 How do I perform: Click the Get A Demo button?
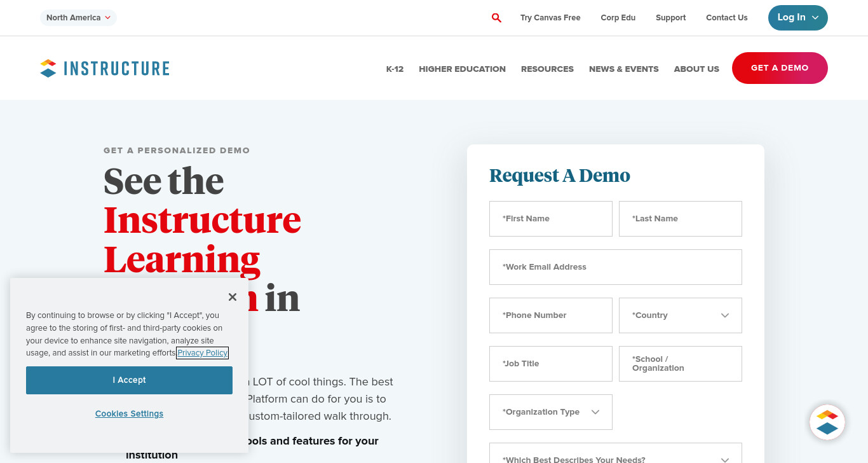780,68
